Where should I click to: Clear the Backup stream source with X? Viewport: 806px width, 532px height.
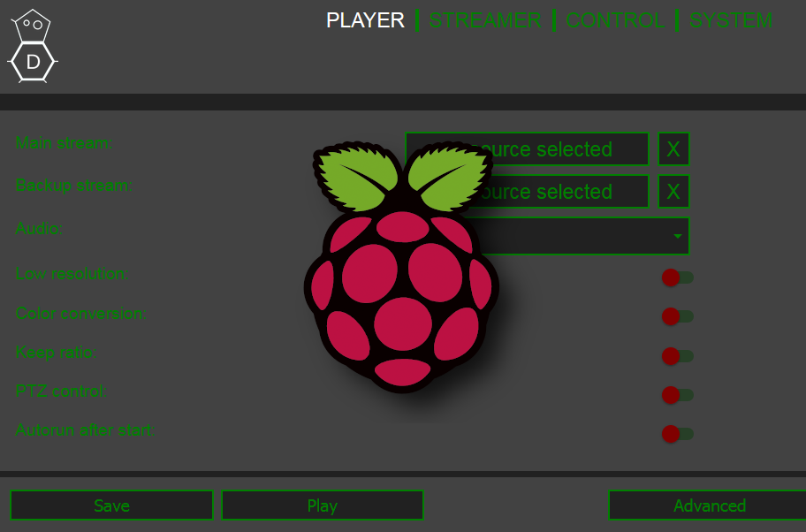pos(673,192)
